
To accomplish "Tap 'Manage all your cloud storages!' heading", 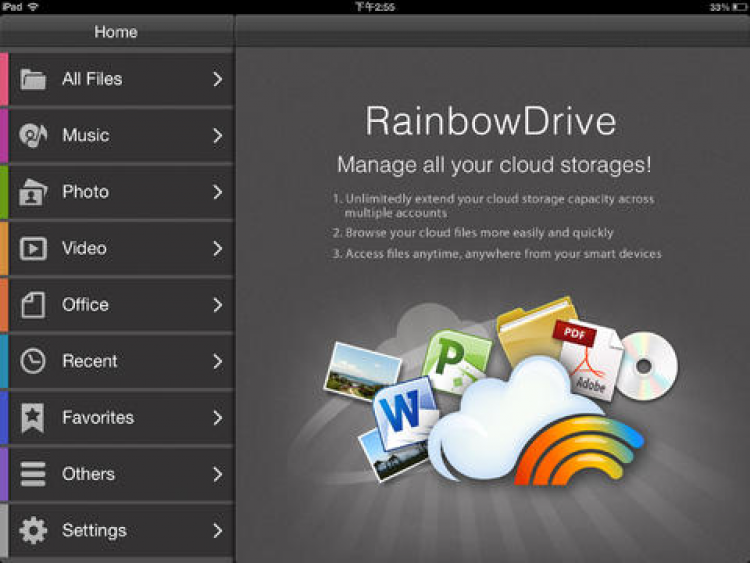I will click(x=494, y=165).
